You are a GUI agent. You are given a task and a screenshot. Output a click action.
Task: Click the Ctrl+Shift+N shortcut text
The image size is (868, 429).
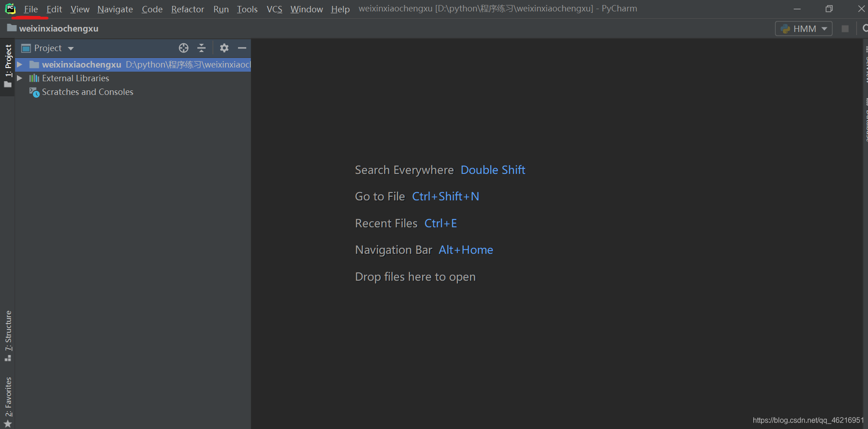tap(445, 196)
